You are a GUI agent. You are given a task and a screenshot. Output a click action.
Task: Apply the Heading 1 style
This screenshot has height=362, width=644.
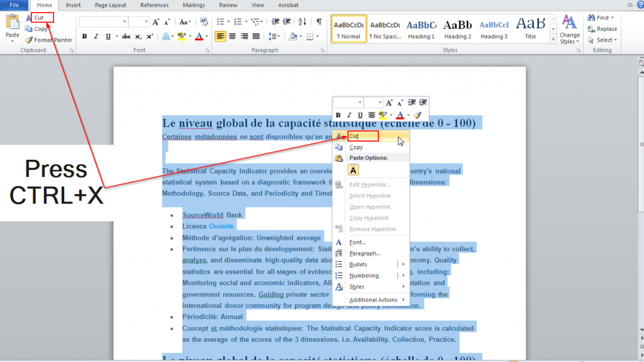point(421,29)
